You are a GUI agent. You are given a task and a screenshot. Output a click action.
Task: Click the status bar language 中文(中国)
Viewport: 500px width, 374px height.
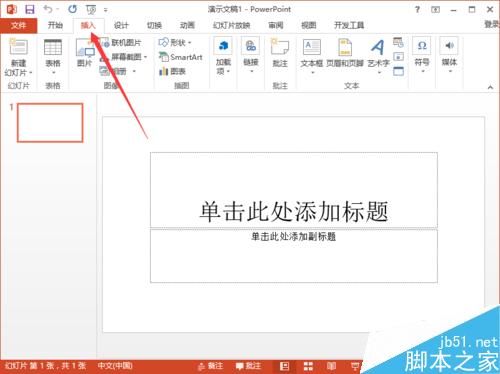pos(115,366)
